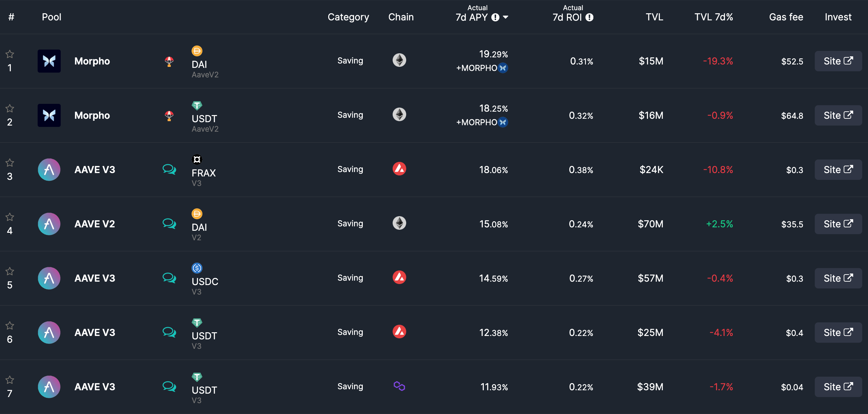Click the 19.29% APY value

click(493, 54)
